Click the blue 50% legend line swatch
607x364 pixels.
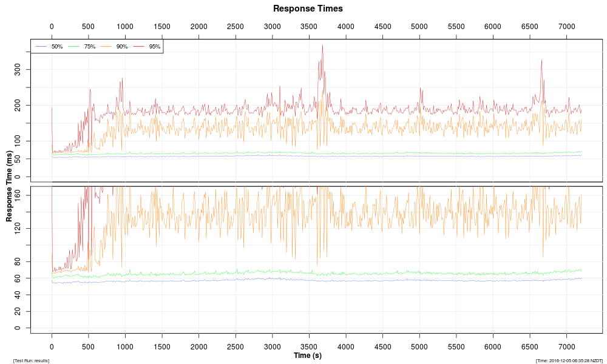(41, 47)
